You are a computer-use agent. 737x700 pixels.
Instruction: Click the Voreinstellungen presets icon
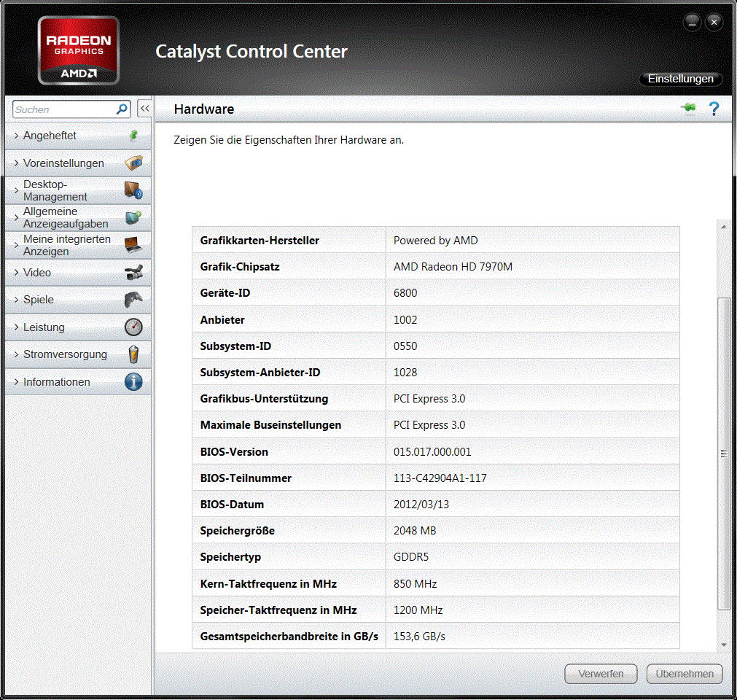[133, 163]
